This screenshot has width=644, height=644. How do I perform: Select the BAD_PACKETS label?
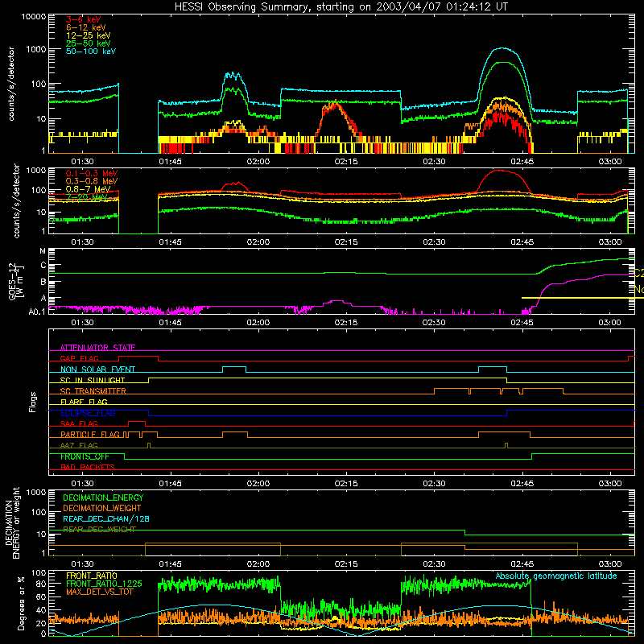tap(88, 467)
